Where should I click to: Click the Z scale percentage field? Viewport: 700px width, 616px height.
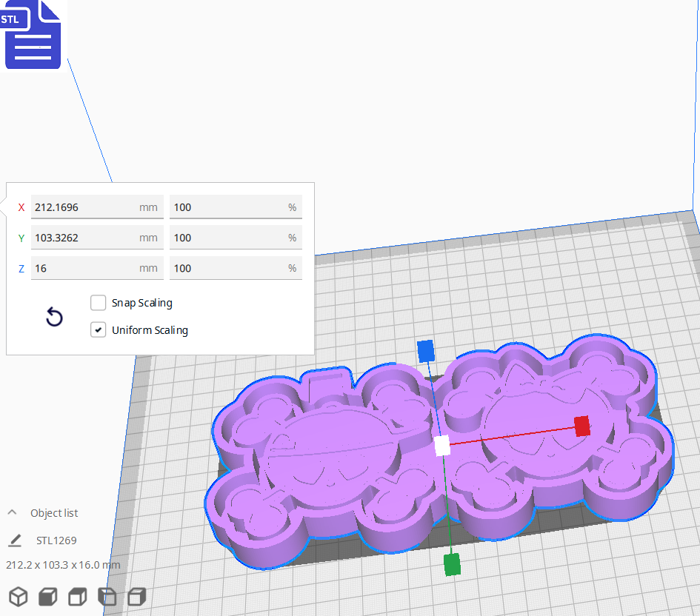tap(226, 268)
